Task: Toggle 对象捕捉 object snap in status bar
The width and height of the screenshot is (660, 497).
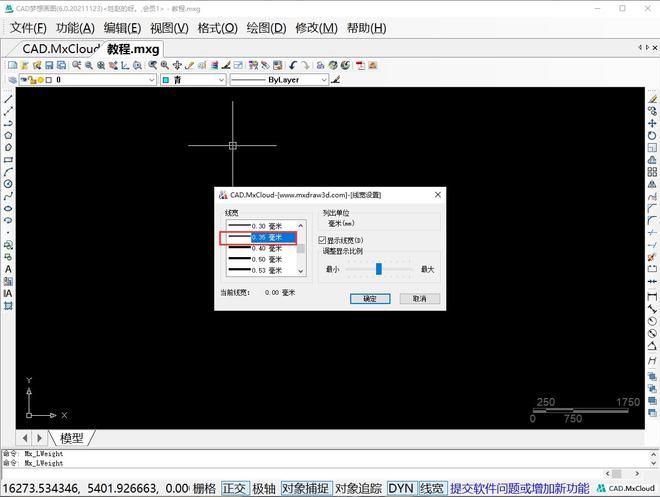Action: (306, 489)
